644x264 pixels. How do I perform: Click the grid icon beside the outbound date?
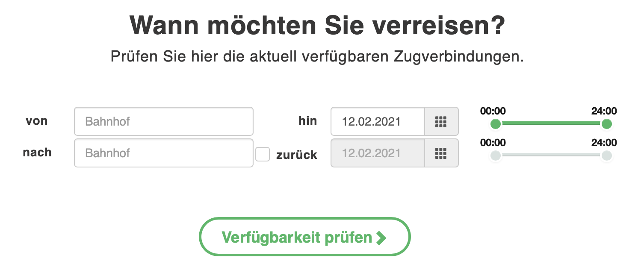click(441, 122)
